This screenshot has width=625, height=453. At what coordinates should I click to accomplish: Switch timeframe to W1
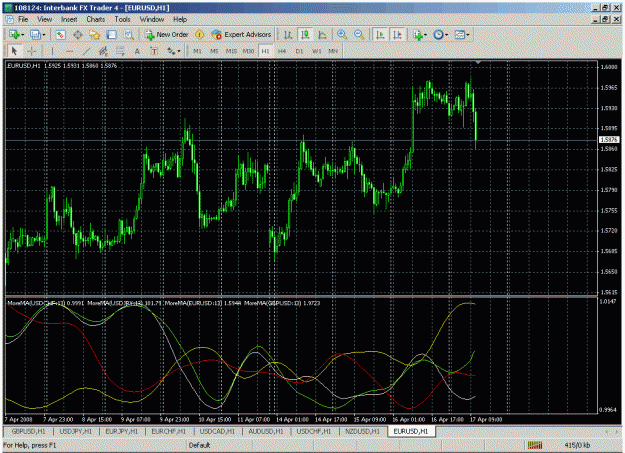tap(316, 51)
